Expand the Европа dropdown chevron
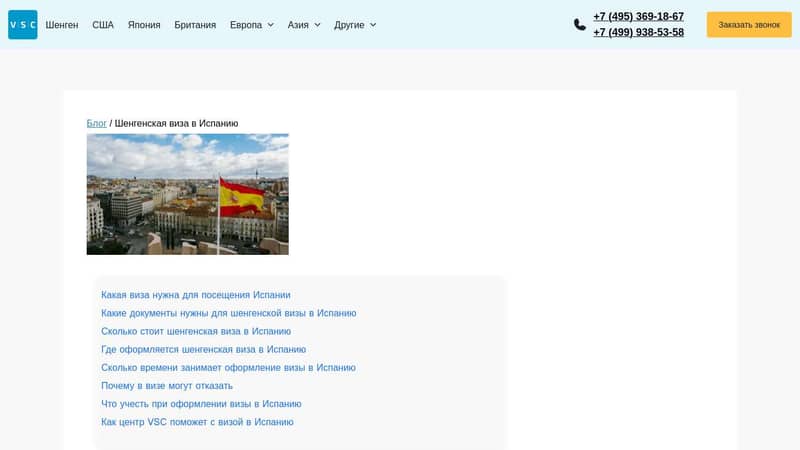Screen dimensions: 800x450 point(270,25)
